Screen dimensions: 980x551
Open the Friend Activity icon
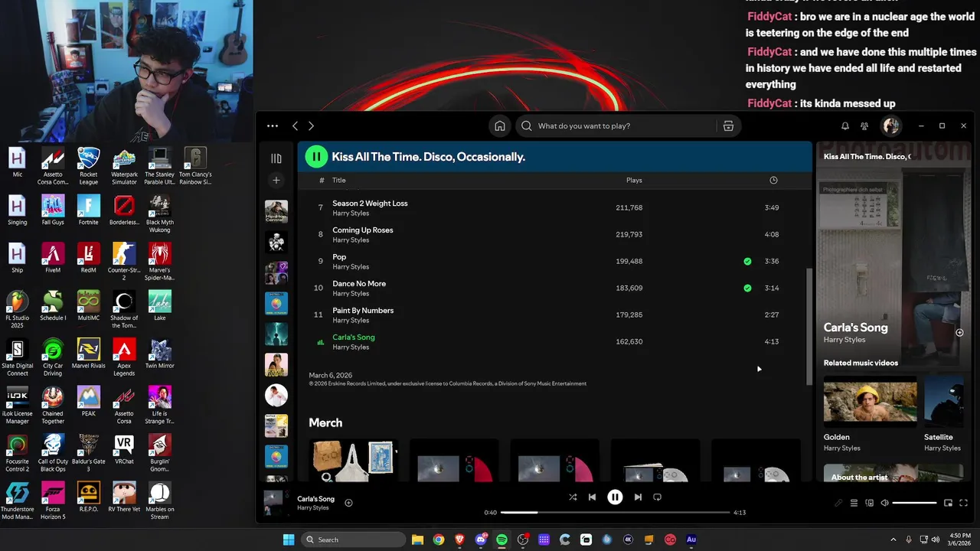(864, 126)
